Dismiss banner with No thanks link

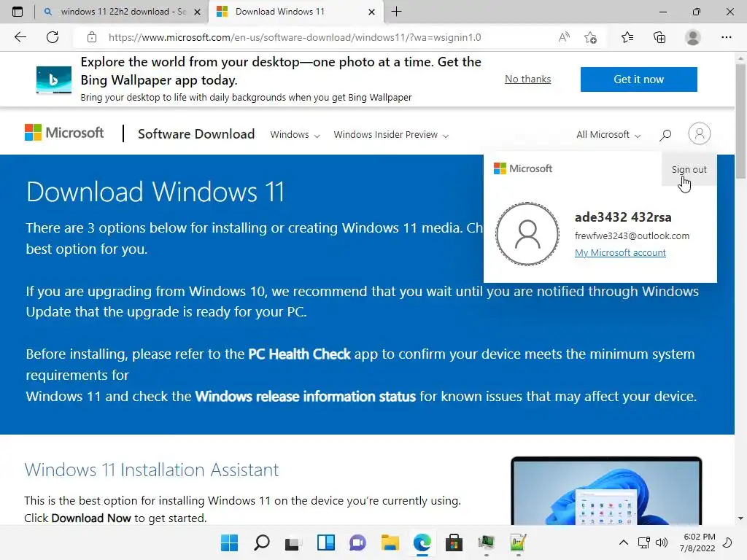click(x=528, y=79)
